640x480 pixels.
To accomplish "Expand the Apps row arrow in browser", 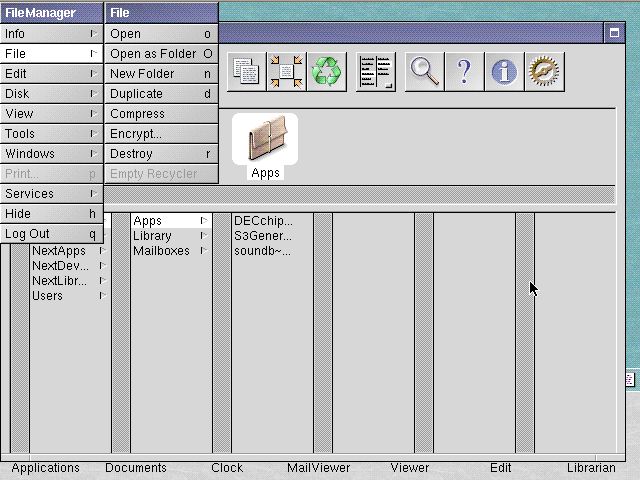I will coord(204,221).
